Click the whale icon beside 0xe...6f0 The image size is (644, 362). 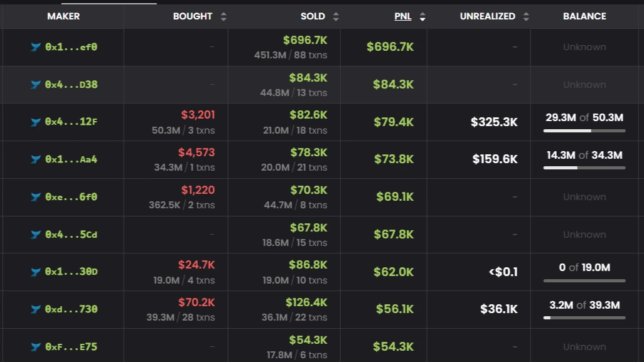tap(36, 197)
